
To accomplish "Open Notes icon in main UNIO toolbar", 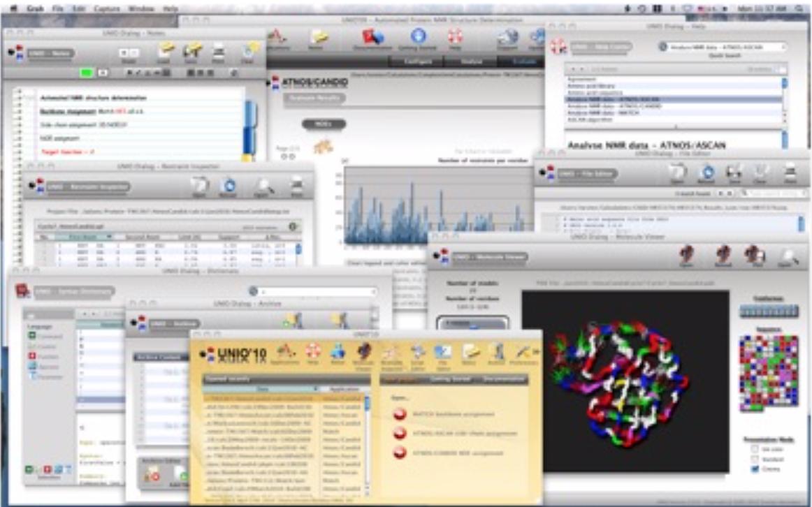I will pos(318,39).
